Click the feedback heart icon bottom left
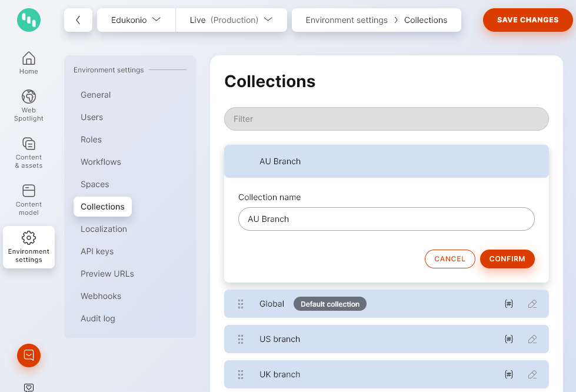 pos(28,387)
